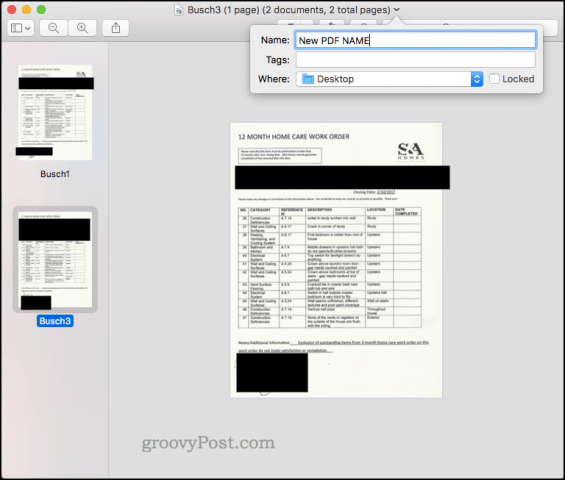Image resolution: width=565 pixels, height=480 pixels.
Task: Open the Where Desktop location dropdown
Action: (390, 79)
